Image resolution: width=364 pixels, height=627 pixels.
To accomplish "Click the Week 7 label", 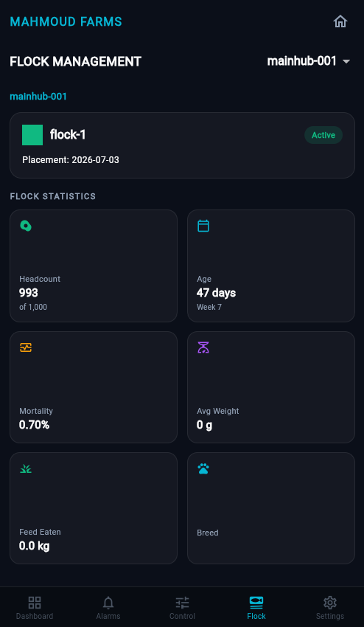I will pyautogui.click(x=209, y=307).
